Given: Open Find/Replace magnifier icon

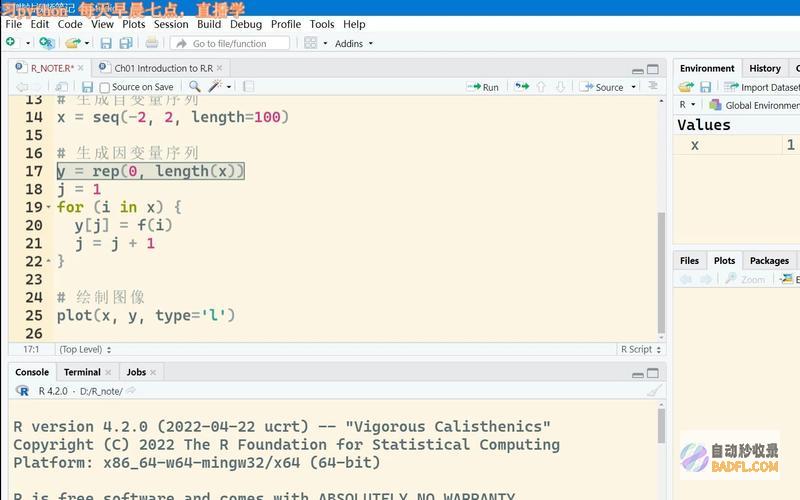Looking at the screenshot, I should [x=194, y=87].
